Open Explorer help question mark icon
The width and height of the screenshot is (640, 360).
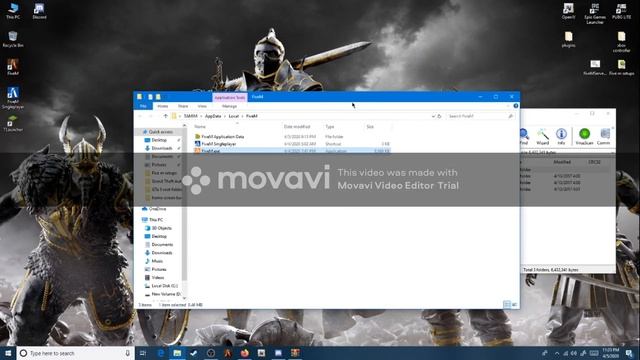click(x=516, y=106)
